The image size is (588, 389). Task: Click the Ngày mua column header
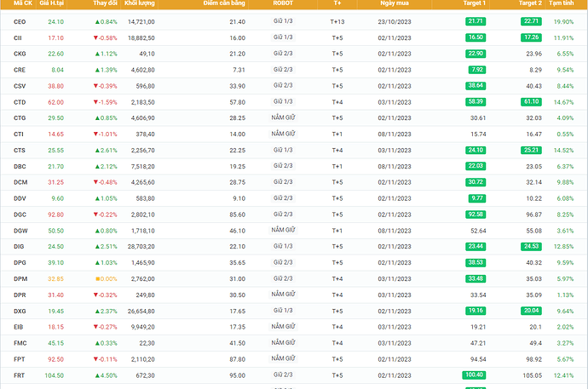[x=395, y=3]
